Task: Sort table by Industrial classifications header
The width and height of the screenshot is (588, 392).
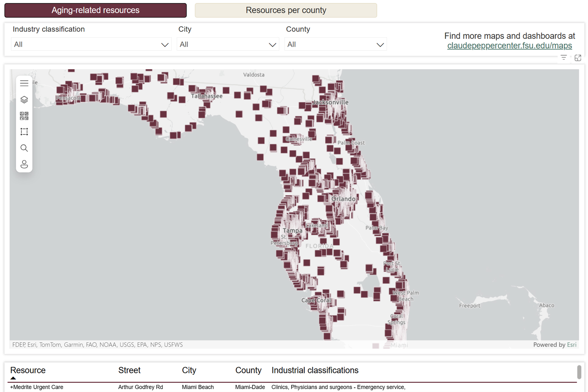Action: pos(315,370)
